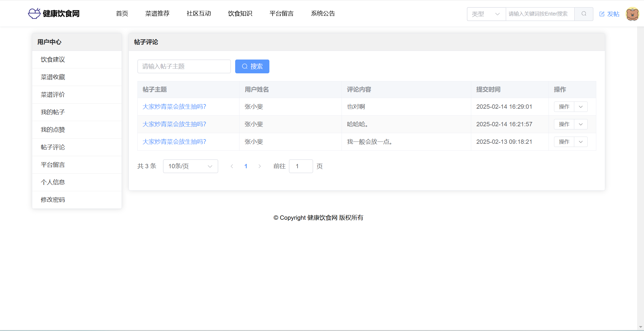Expand 操作 dropdown arrow for 也对啊 comment

(581, 107)
